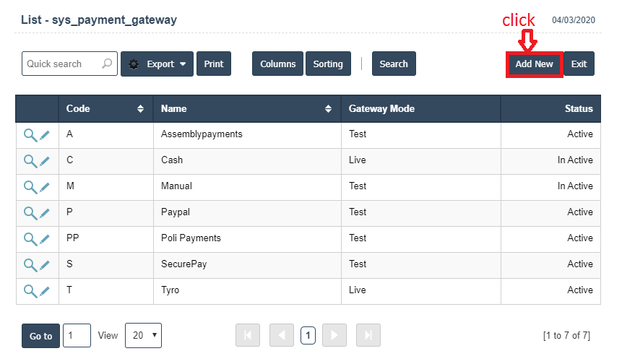
Task: Click the pencil edit icon for Cash
Action: tap(45, 161)
